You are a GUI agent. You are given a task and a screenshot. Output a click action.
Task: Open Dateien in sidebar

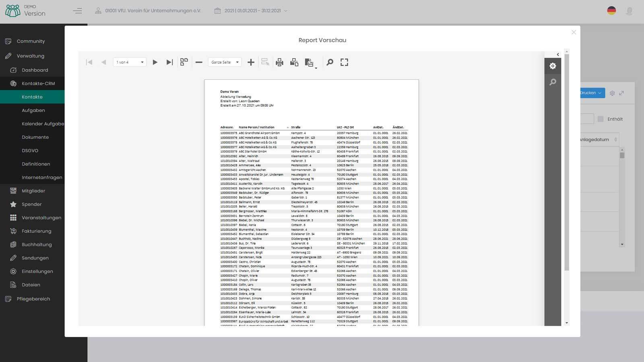point(31,285)
